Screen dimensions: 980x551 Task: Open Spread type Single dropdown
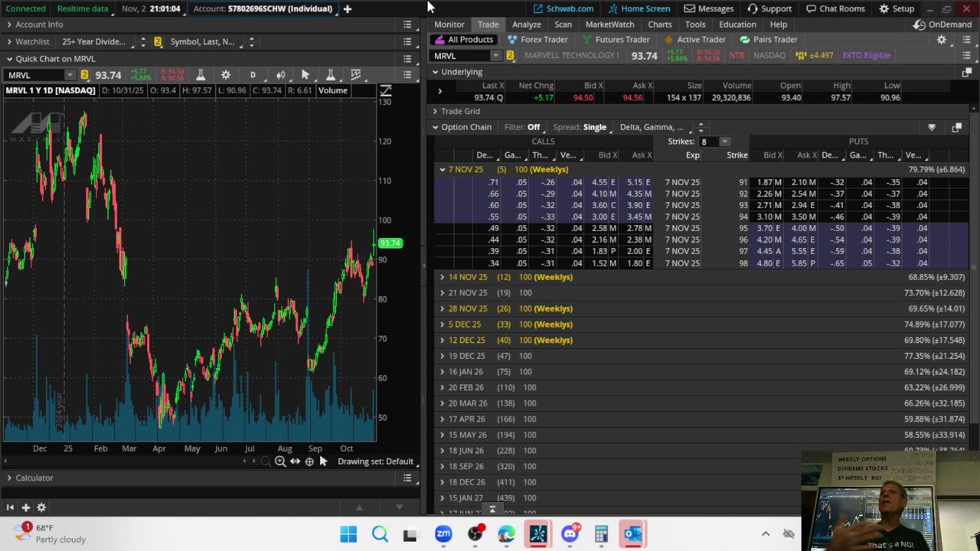(594, 128)
